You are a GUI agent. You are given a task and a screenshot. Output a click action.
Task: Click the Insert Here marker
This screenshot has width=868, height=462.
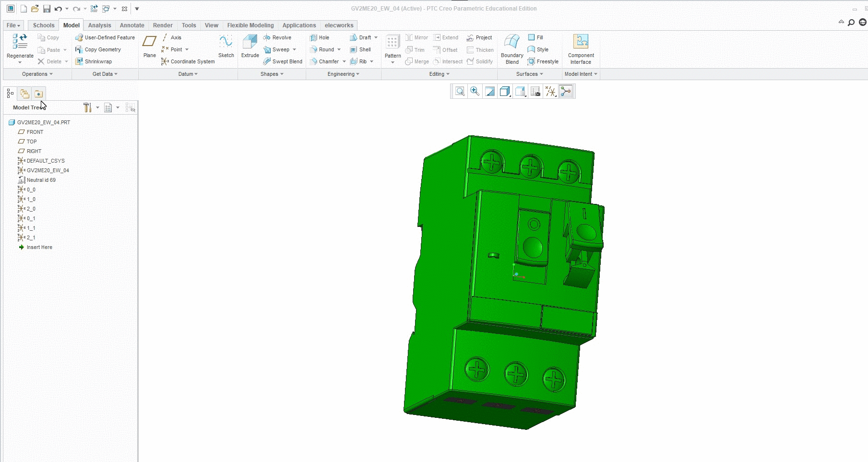[x=36, y=247]
